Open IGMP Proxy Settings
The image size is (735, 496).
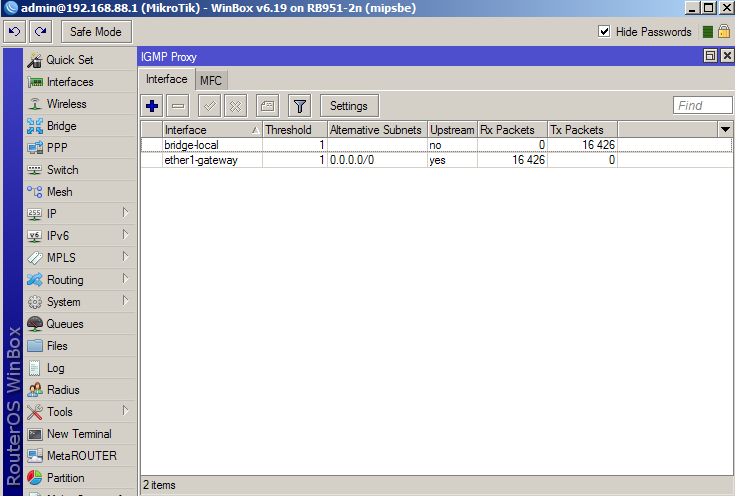[349, 106]
